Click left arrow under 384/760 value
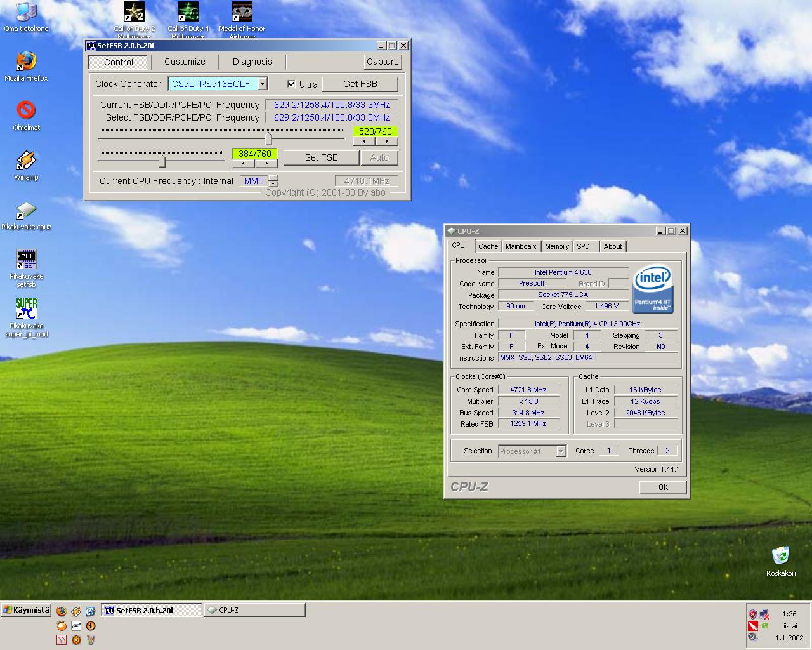The height and width of the screenshot is (650, 812). [243, 164]
